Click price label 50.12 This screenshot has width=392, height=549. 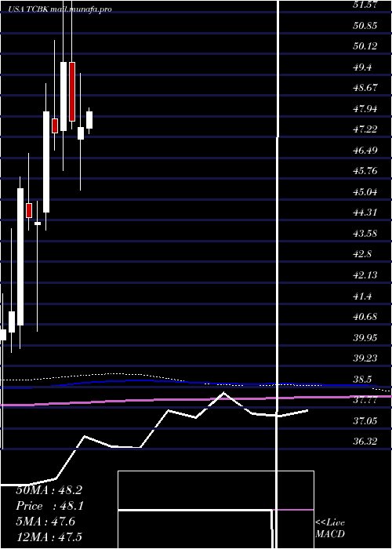(366, 46)
